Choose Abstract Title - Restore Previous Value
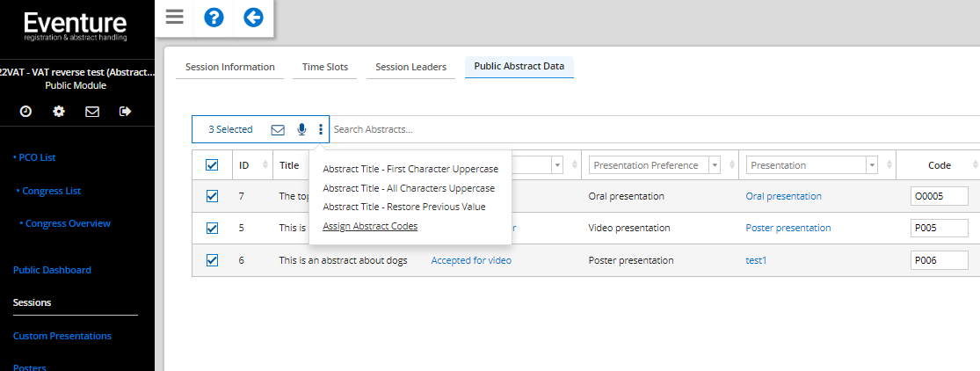The width and height of the screenshot is (980, 371). (403, 207)
